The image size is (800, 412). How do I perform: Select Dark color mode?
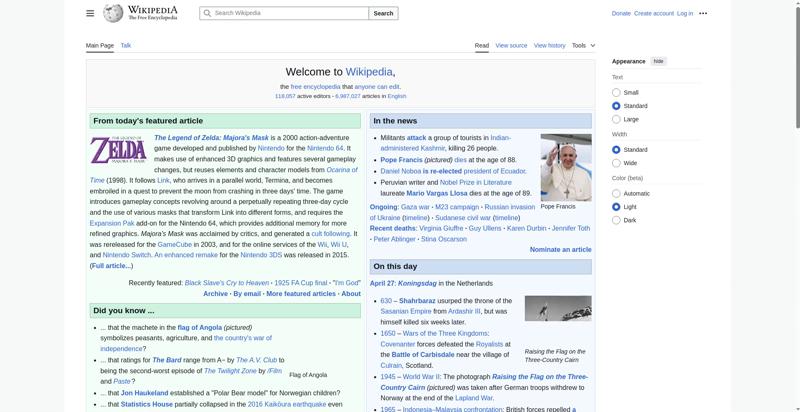616,220
